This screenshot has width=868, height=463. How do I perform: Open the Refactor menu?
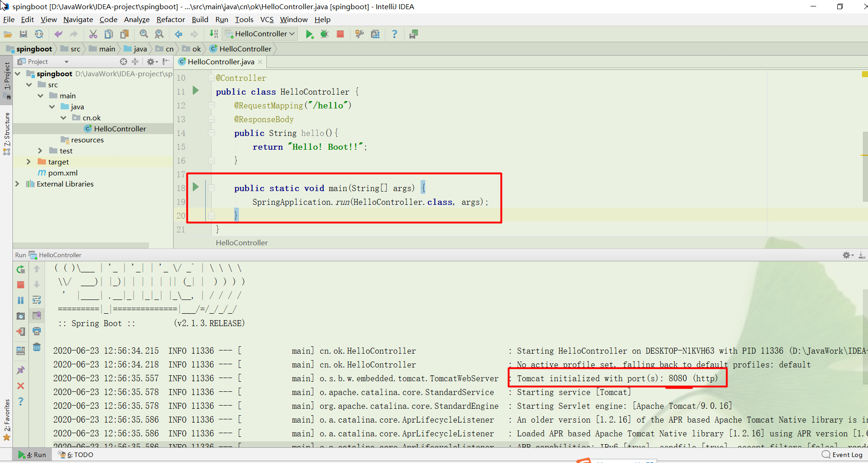[170, 19]
